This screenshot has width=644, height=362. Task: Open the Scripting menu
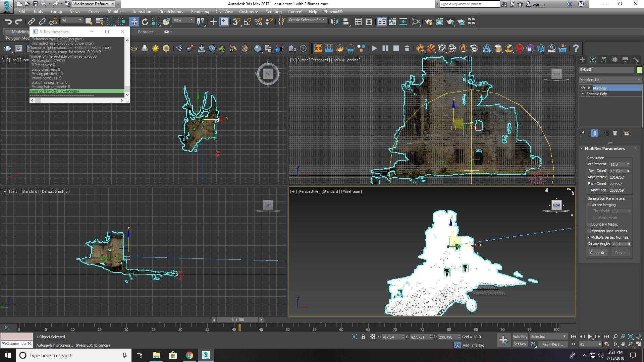point(274,12)
